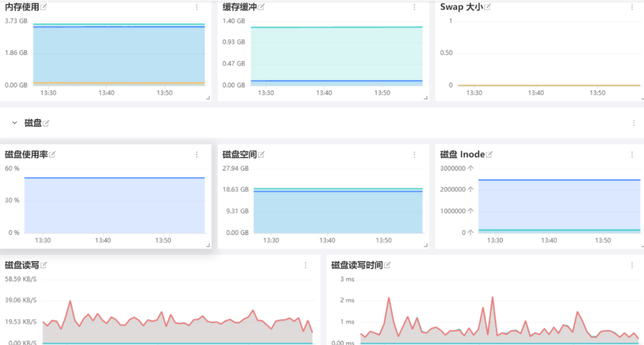Open the Swap 大小 panel kebab menu
The height and width of the screenshot is (345, 644).
(632, 7)
